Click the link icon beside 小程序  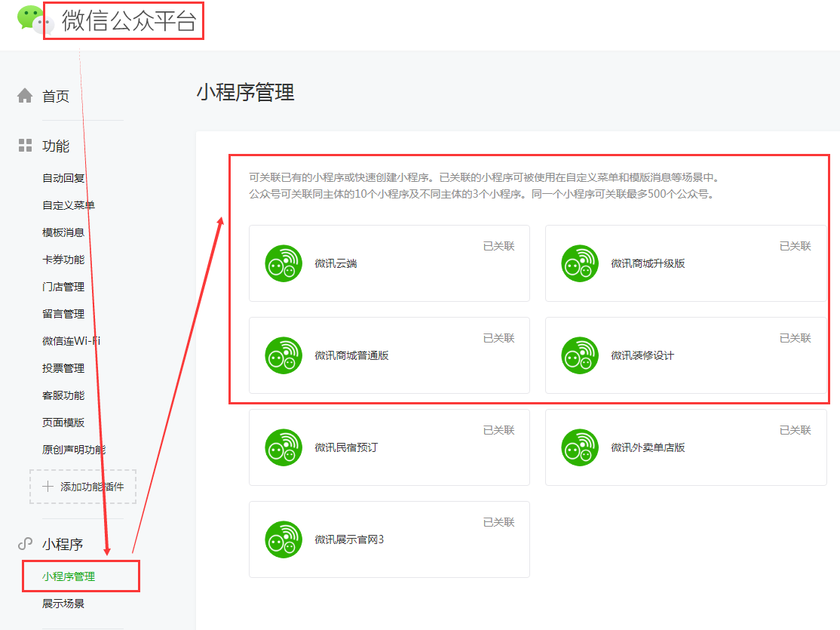coord(25,544)
